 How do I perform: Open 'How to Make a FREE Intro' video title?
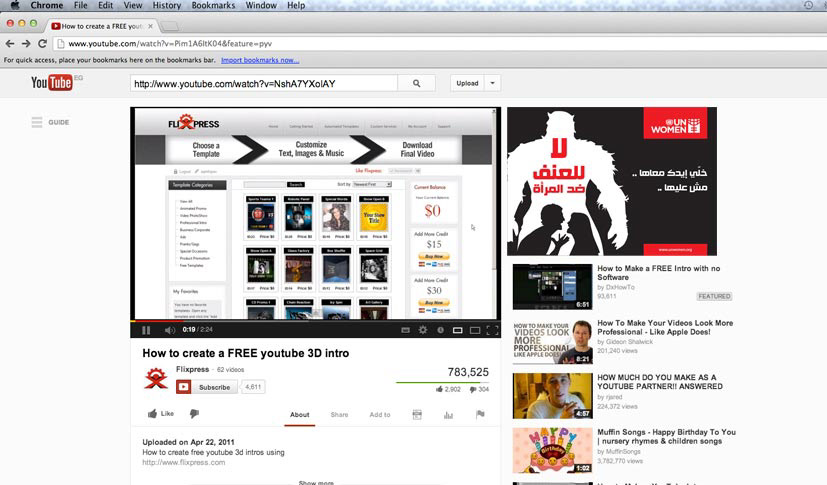(659, 273)
